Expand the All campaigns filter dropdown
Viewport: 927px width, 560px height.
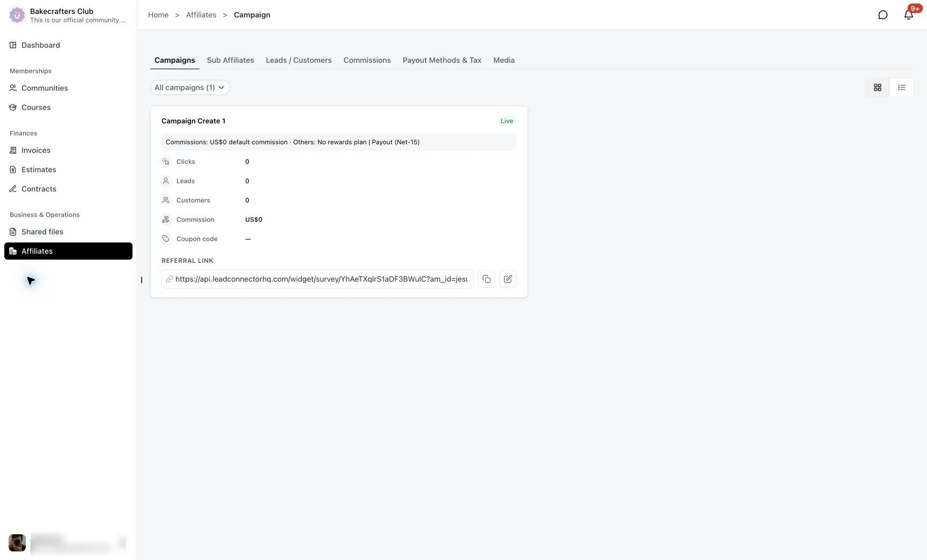190,87
